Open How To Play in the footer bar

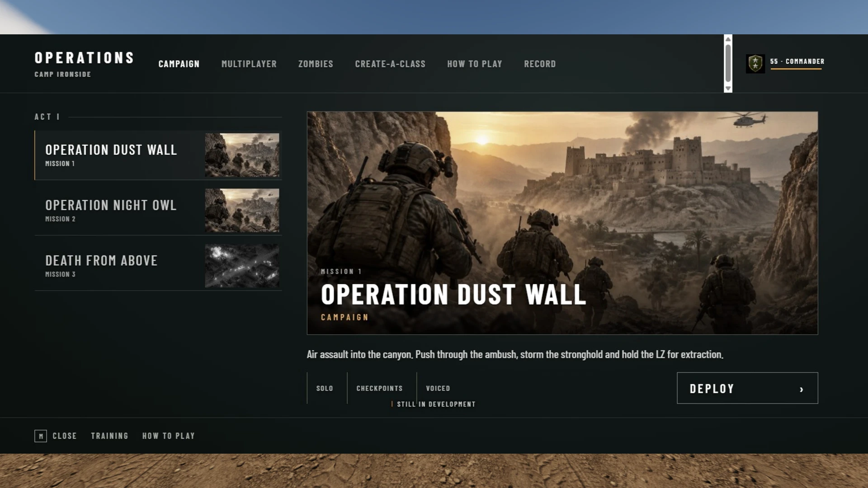[x=169, y=436]
